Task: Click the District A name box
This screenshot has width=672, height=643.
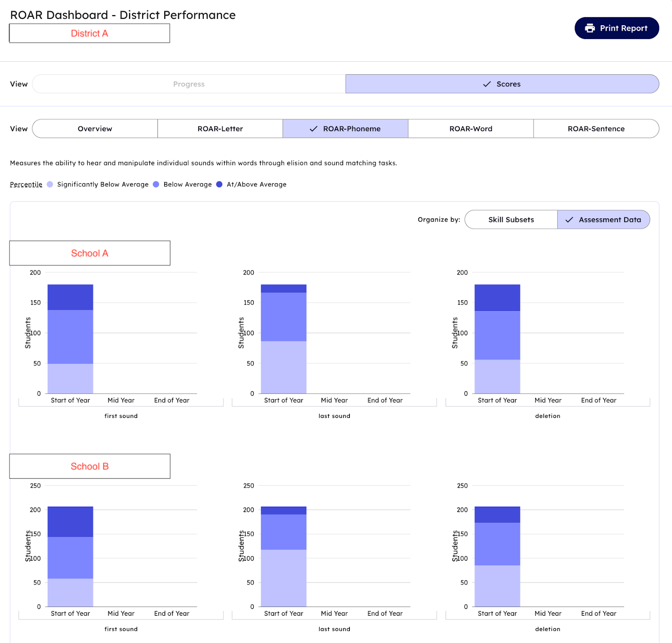Action: click(x=89, y=34)
